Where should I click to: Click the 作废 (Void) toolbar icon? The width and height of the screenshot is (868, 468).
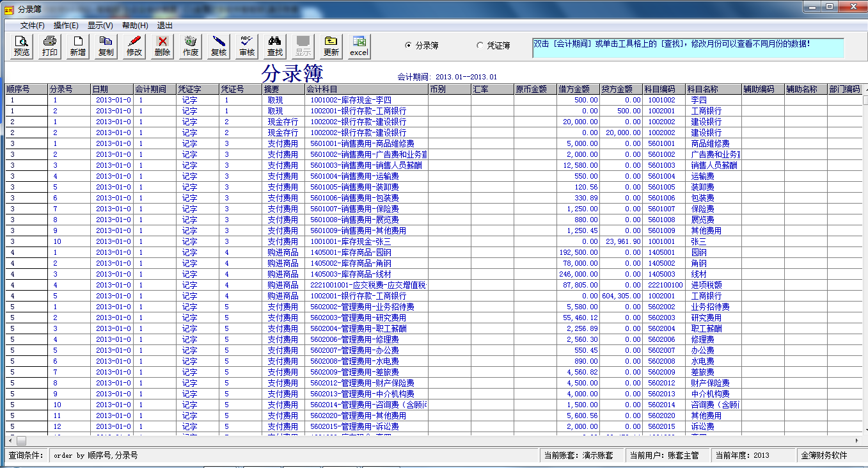tap(189, 45)
